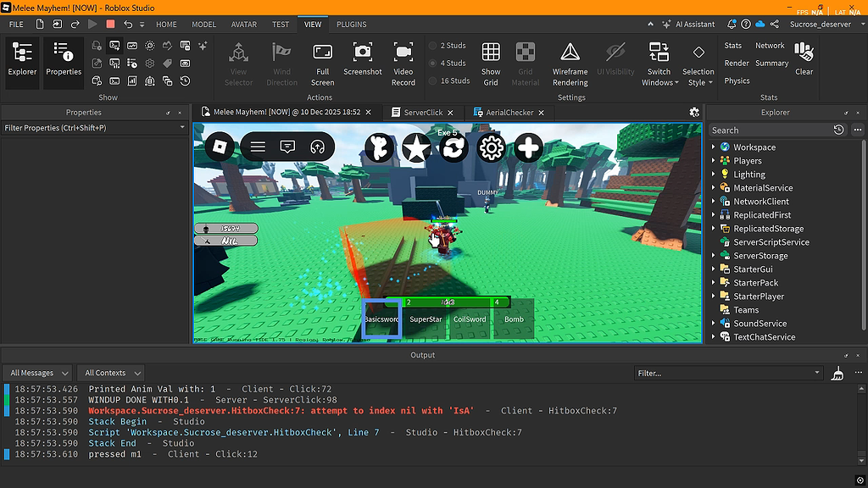Expand the Workspace tree item
The height and width of the screenshot is (488, 868).
pyautogui.click(x=713, y=147)
